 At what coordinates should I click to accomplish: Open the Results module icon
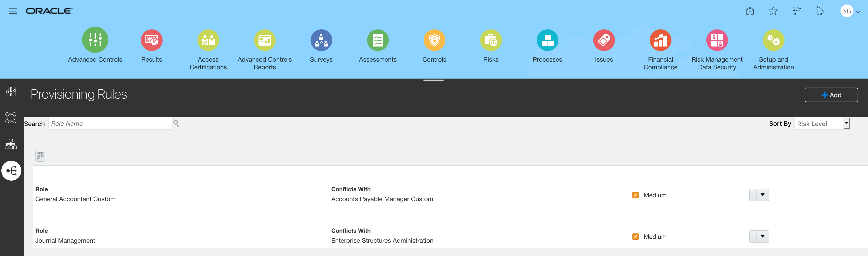click(x=152, y=40)
